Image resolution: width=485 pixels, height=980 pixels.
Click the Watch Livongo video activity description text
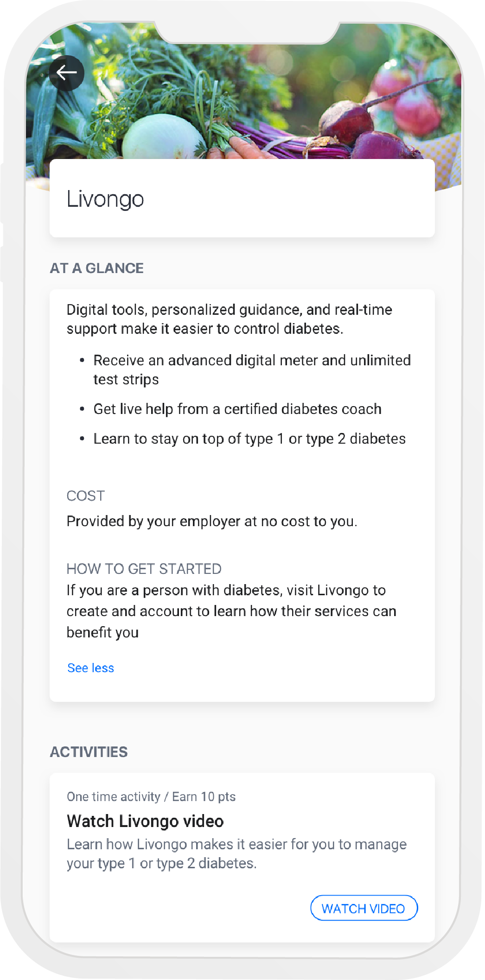(236, 853)
